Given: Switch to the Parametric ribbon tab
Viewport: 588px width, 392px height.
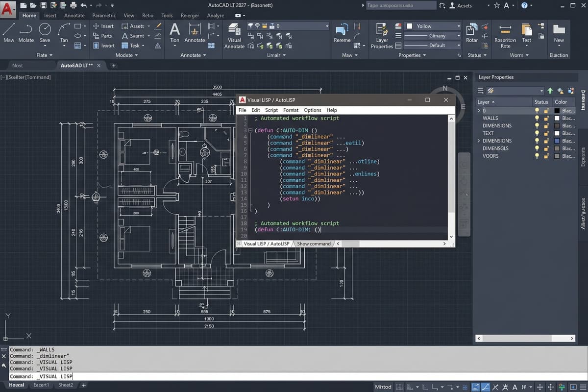Looking at the screenshot, I should coord(104,16).
